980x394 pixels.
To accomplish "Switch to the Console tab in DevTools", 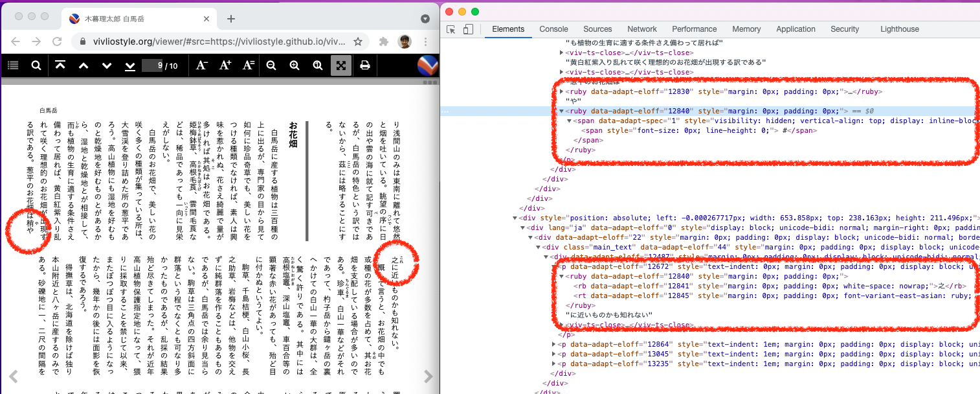I will pyautogui.click(x=553, y=29).
